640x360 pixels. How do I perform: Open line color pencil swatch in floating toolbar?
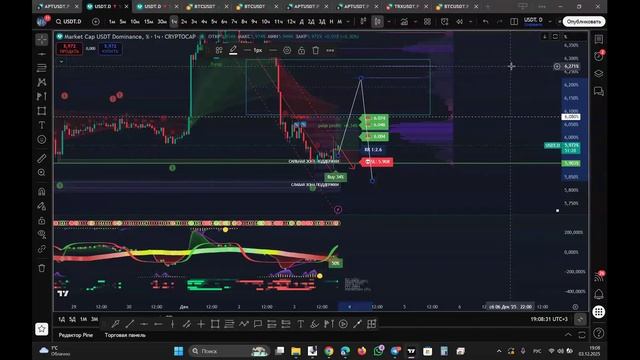233,50
